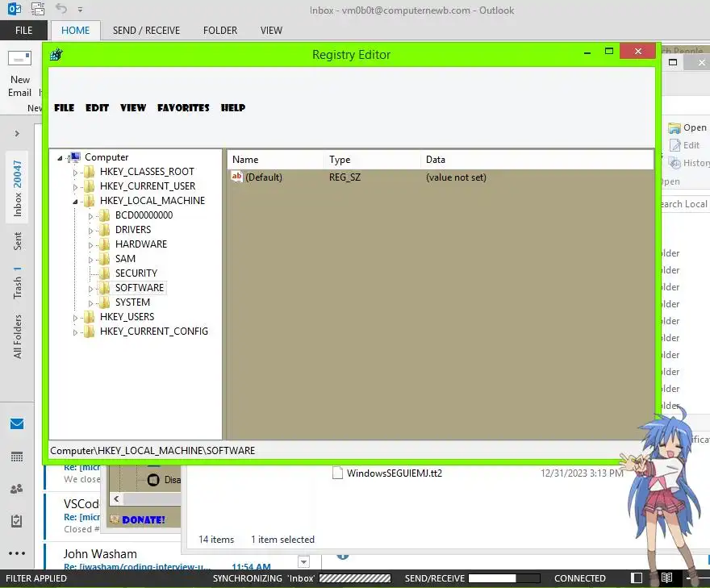Click the message dropdown arrow beside 11:54 AM
This screenshot has height=588, width=710.
point(304,562)
